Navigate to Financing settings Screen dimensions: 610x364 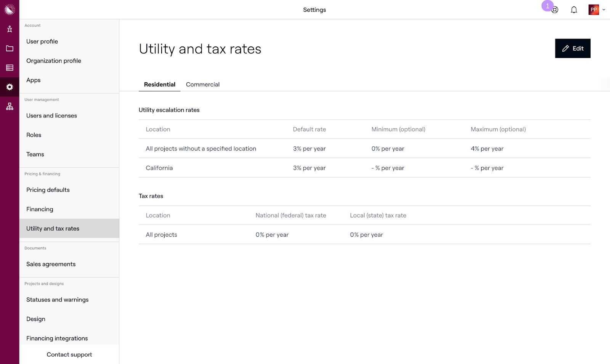click(x=40, y=209)
